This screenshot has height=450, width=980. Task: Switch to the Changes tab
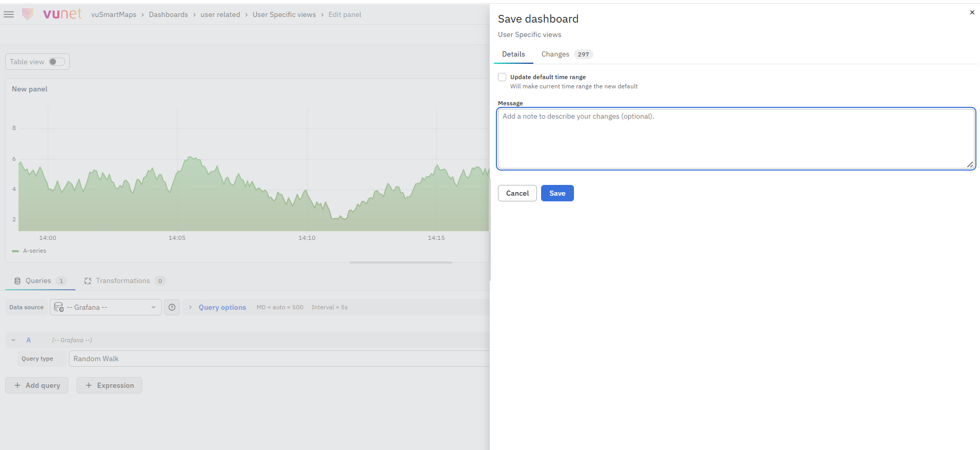pos(567,54)
